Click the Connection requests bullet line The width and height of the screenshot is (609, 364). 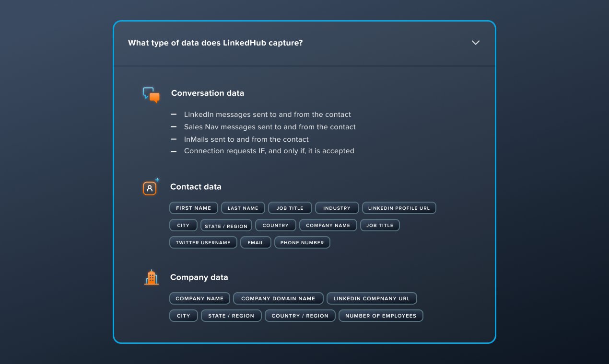click(269, 151)
